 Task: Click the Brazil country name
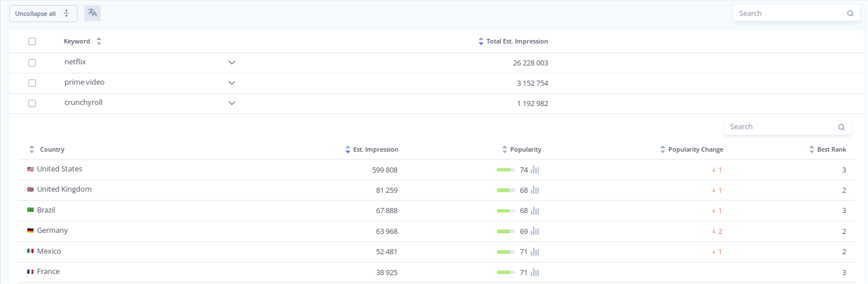[46, 210]
